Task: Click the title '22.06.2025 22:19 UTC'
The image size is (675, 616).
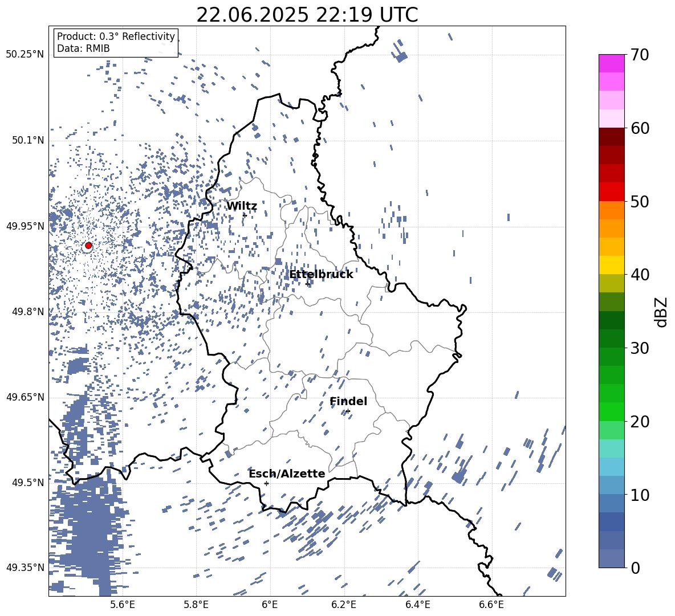Action: (307, 15)
